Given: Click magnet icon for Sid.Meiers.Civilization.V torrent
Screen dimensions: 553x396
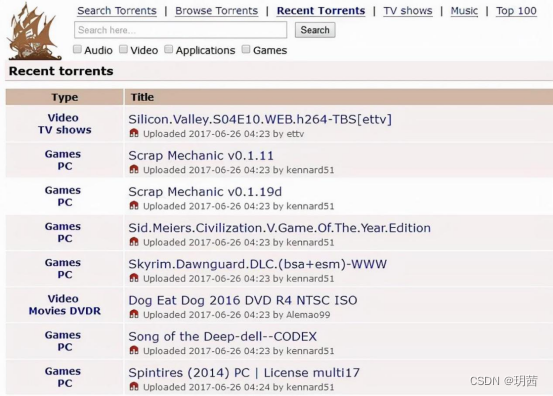Looking at the screenshot, I should [134, 242].
